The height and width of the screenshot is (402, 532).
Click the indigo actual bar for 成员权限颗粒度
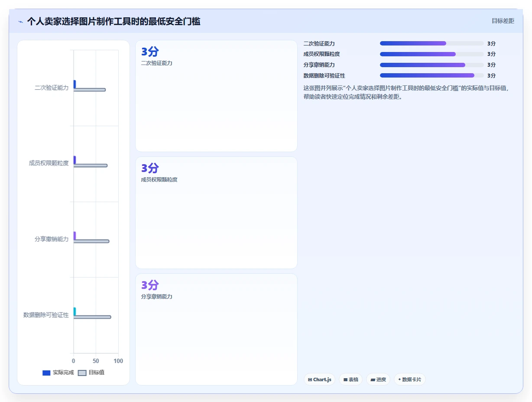[x=75, y=160]
